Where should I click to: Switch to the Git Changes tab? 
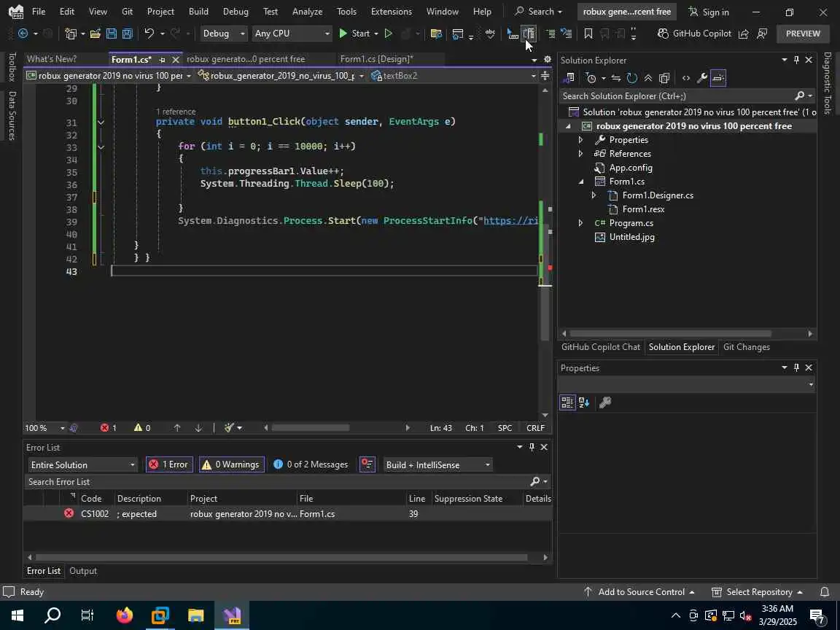click(746, 347)
